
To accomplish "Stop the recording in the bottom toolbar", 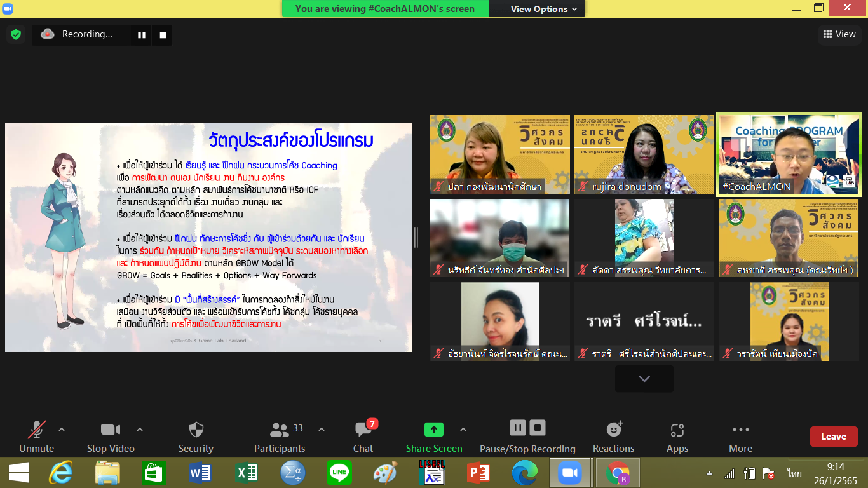I will click(x=538, y=428).
